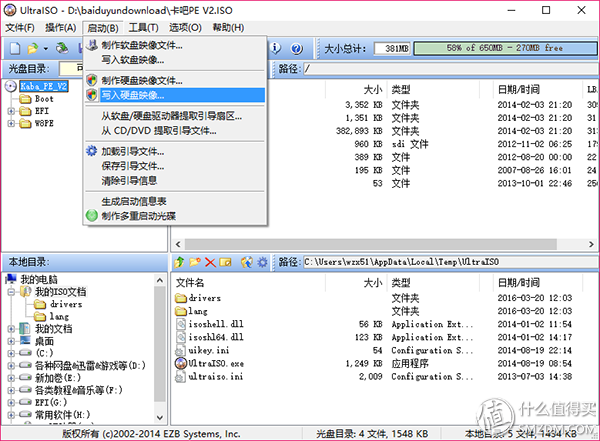
Task: Click local tree scrollbar down arrow
Action: (x=160, y=417)
